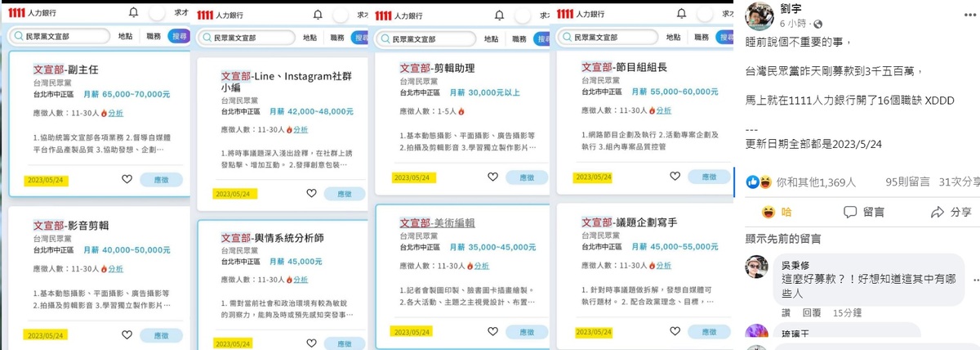Screen dimensions: 980x350
Task: Click the 6 小時 post timestamp
Action: 795,24
